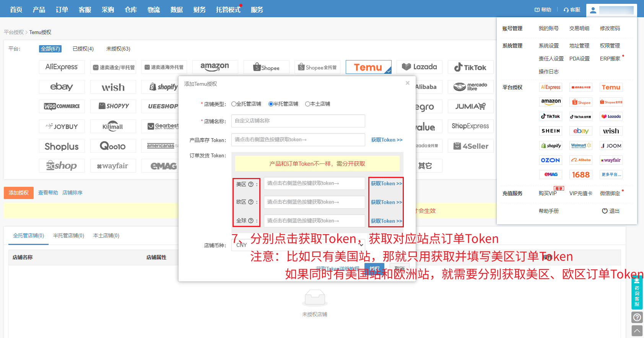
Task: Open 1688 logo in the account dropdown panel
Action: pyautogui.click(x=581, y=175)
